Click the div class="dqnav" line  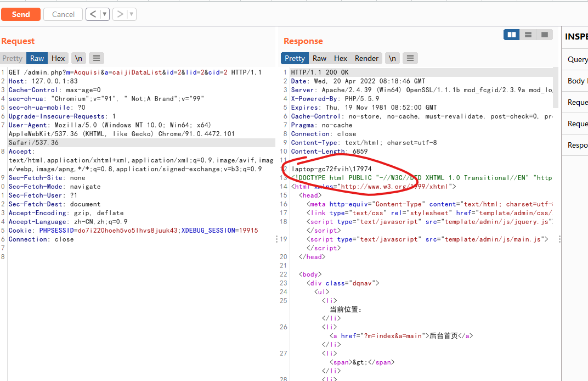click(343, 283)
